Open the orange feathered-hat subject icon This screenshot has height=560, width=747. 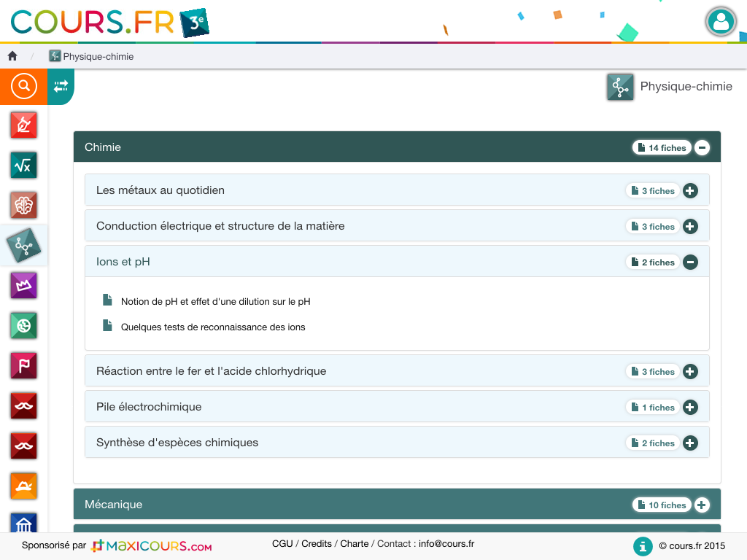[x=24, y=486]
